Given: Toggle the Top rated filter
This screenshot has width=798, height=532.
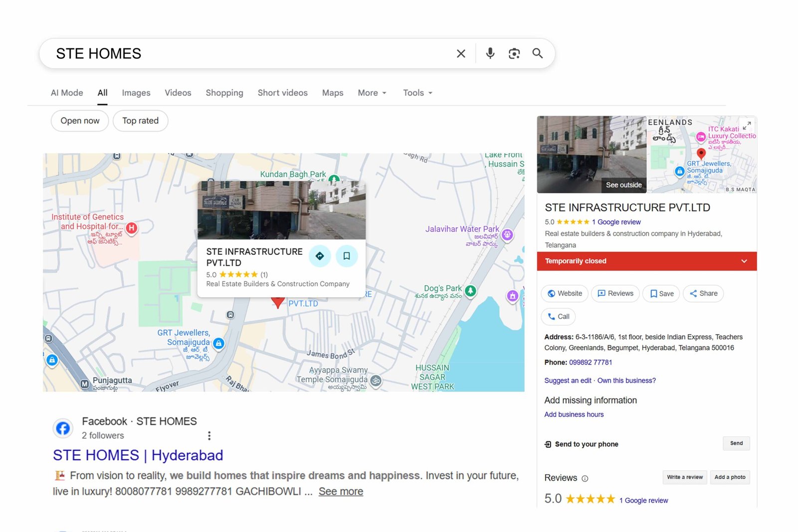Looking at the screenshot, I should [x=140, y=121].
